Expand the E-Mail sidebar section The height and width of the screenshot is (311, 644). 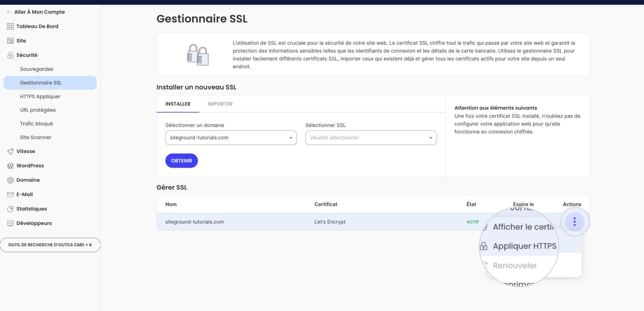click(25, 195)
